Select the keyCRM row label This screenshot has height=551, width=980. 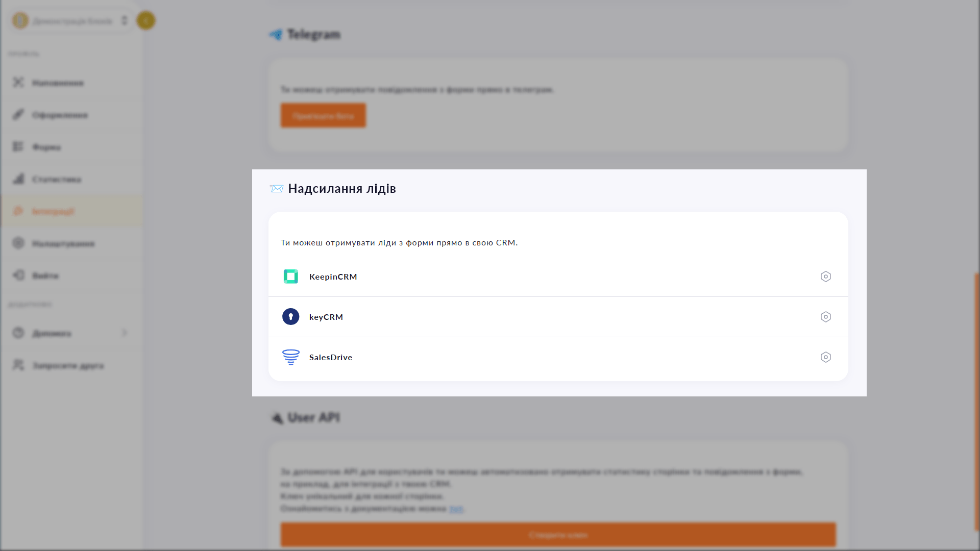click(326, 317)
